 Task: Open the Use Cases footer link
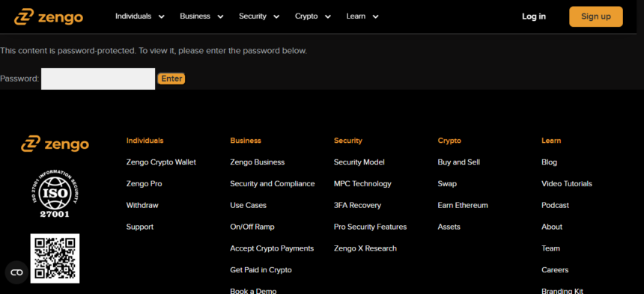point(248,206)
